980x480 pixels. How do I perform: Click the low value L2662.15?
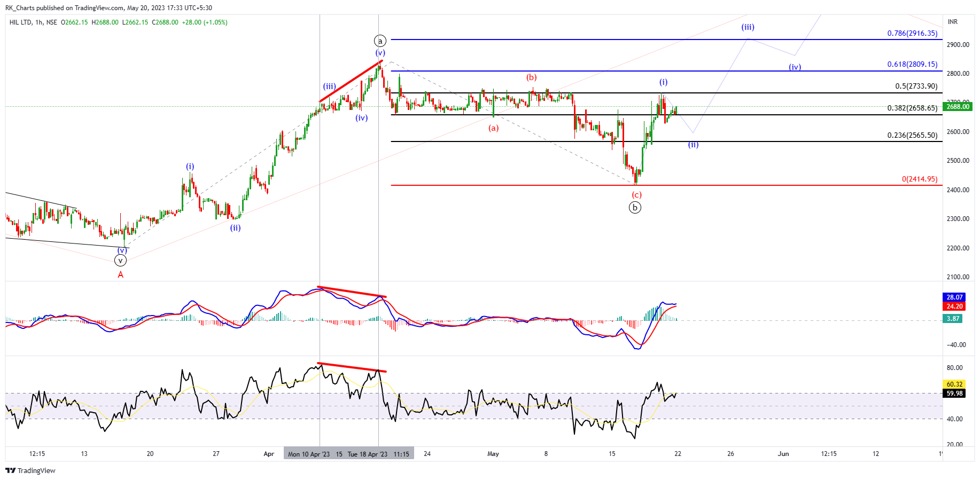click(x=135, y=22)
